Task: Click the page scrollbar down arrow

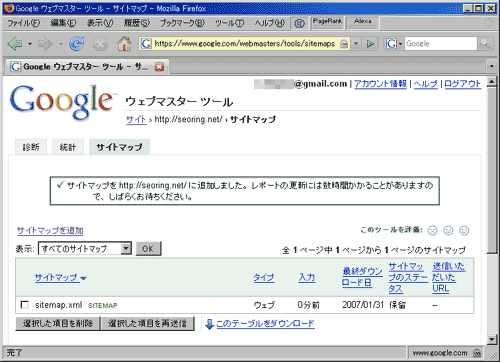Action: click(x=492, y=339)
